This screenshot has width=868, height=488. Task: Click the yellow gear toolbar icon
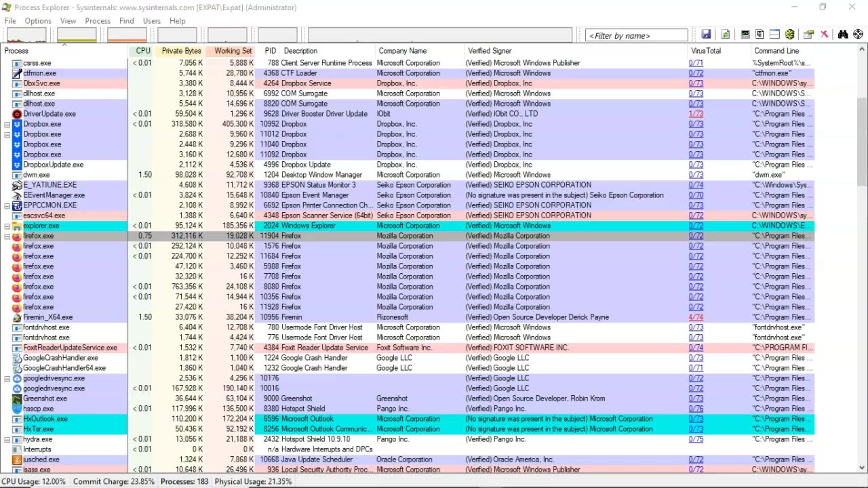789,35
